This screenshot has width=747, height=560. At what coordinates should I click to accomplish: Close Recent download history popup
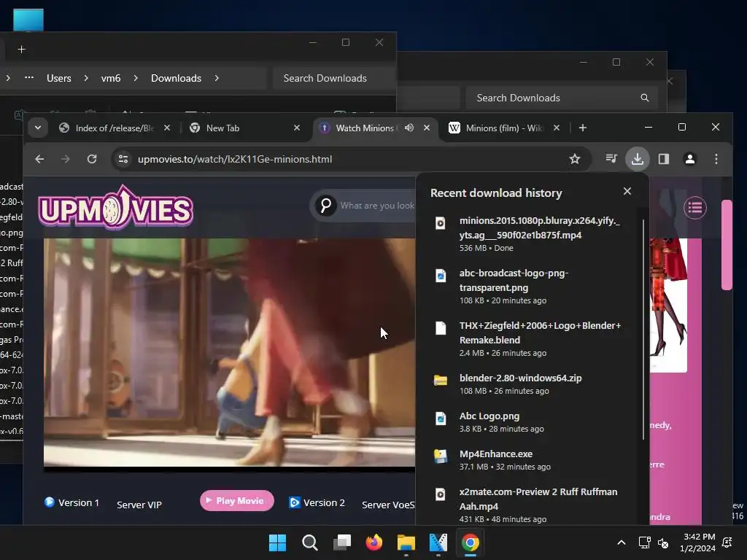point(627,191)
